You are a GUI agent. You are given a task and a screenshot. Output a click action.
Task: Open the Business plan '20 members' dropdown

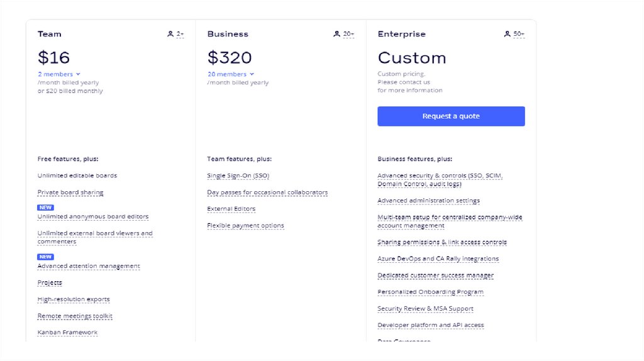(x=230, y=74)
